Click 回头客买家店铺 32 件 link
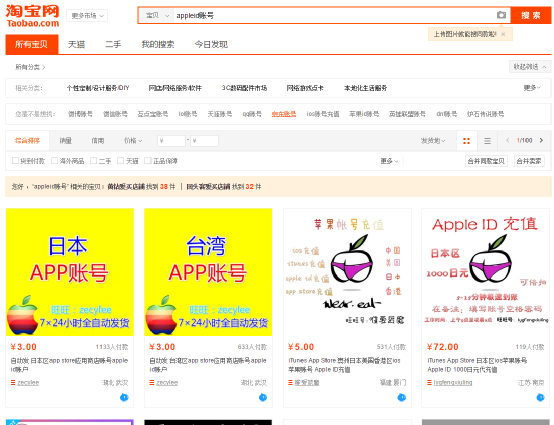The image size is (554, 425). (x=224, y=187)
